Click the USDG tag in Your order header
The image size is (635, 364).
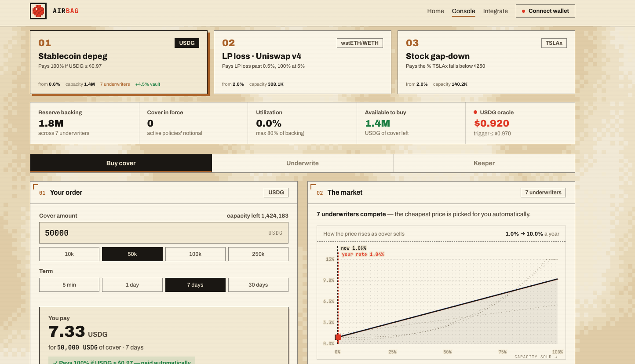pyautogui.click(x=276, y=193)
